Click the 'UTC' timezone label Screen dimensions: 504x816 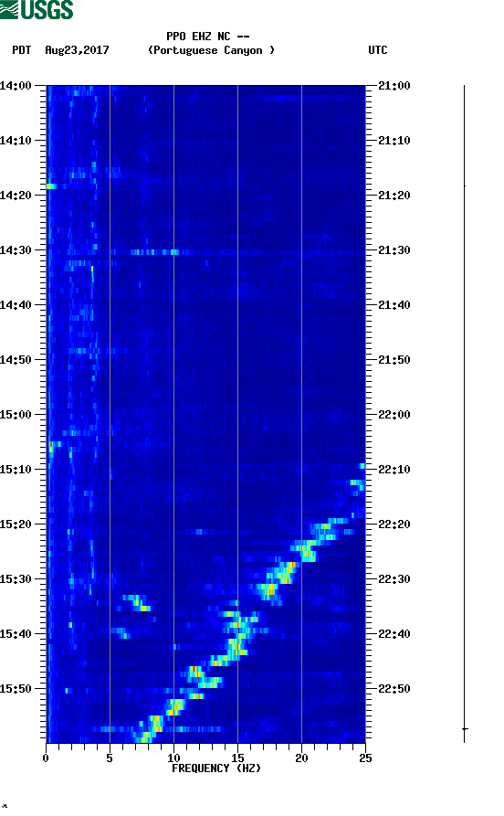point(378,50)
